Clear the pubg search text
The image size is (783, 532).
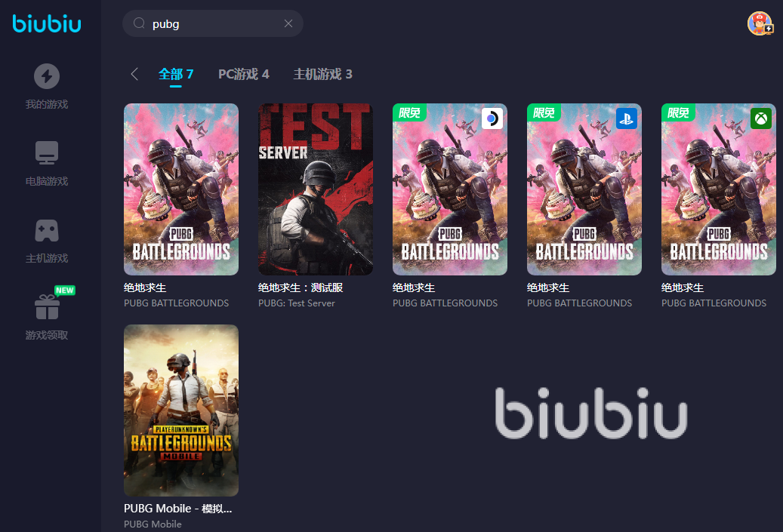point(288,23)
